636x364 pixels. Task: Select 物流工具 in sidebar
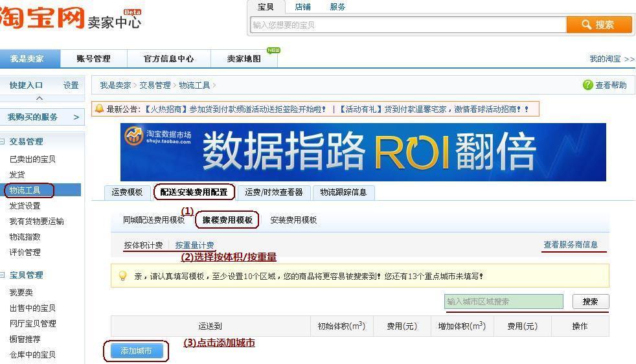[x=25, y=190]
